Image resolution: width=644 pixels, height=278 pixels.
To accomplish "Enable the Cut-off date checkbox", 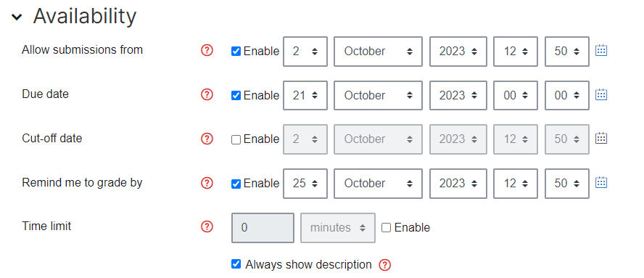I will tap(236, 140).
